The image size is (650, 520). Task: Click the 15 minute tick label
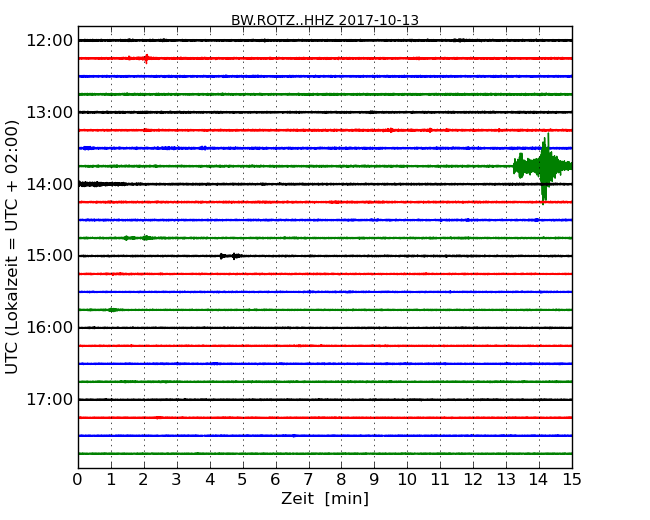[572, 480]
